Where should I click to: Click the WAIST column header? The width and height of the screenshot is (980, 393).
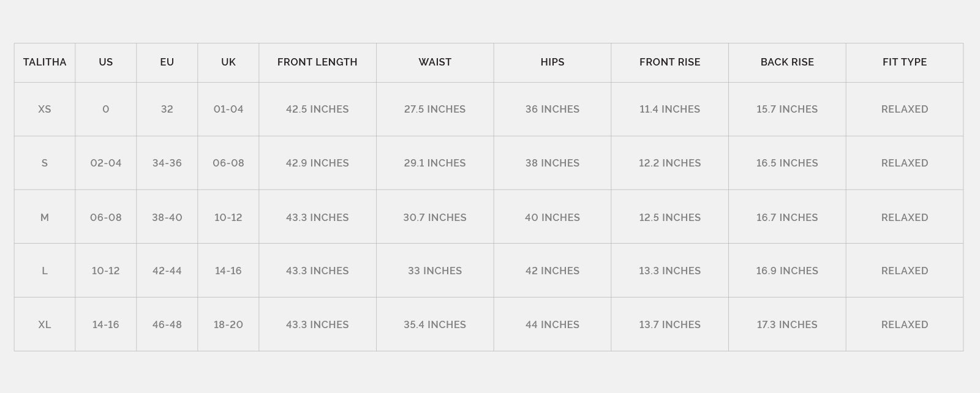pyautogui.click(x=435, y=62)
